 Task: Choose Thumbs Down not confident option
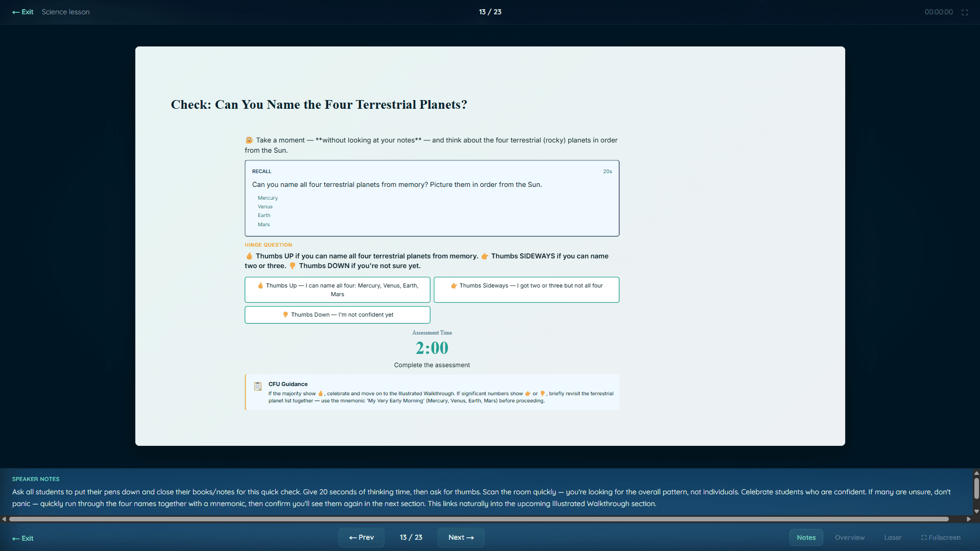click(337, 315)
